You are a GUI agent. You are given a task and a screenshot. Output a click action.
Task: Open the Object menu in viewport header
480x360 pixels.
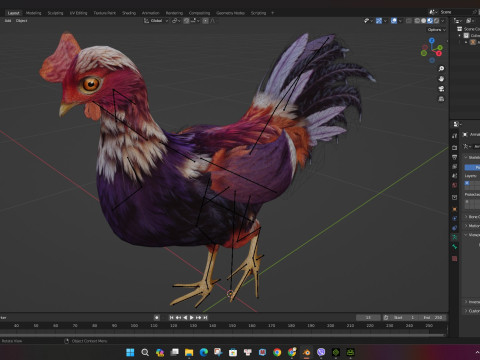coord(22,21)
